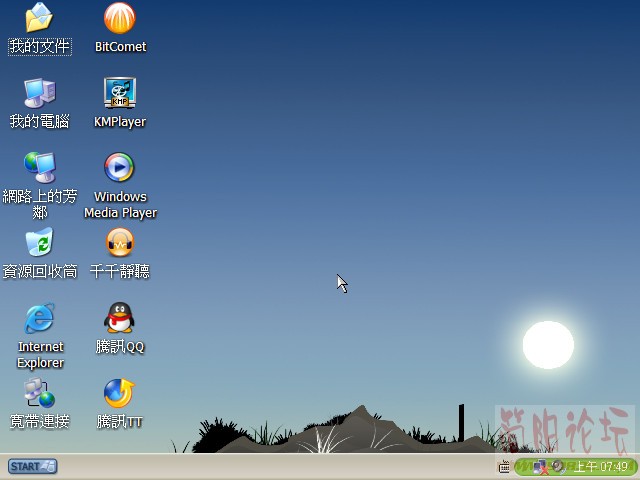Select the 資源回收筒 recycle bin icon

pyautogui.click(x=39, y=242)
